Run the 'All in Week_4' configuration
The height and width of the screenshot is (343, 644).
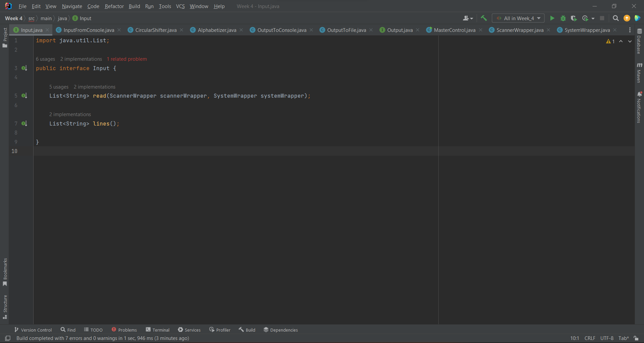coord(552,18)
